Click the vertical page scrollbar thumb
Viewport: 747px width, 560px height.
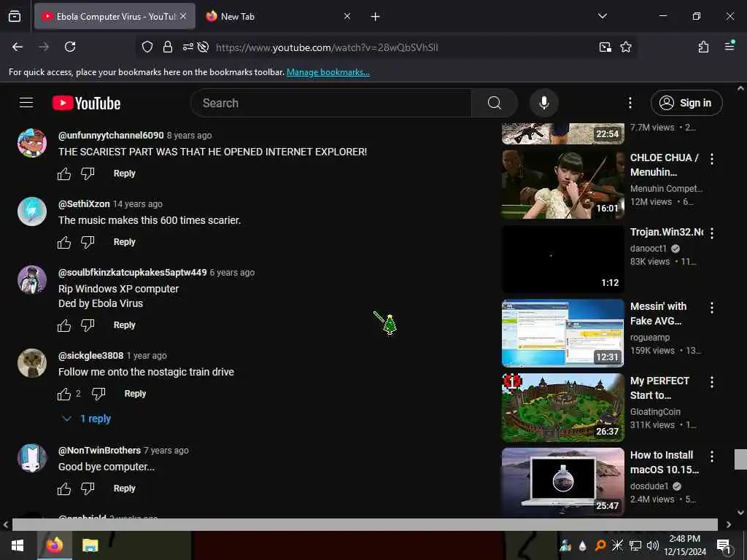[740, 459]
